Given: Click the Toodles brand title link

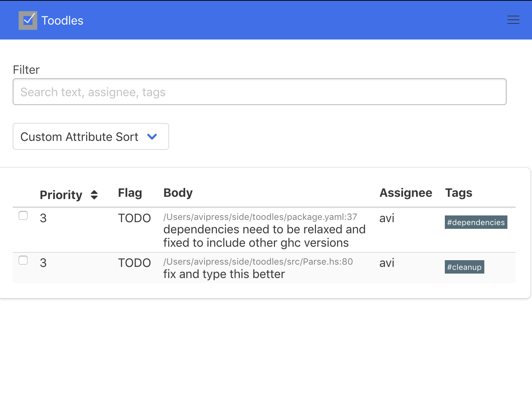Looking at the screenshot, I should point(62,20).
